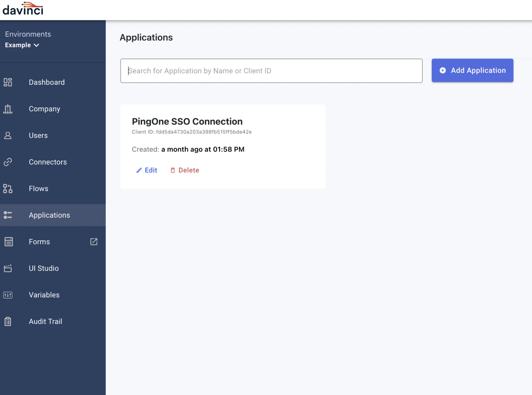
Task: Open the Company menu item
Action: pos(53,109)
